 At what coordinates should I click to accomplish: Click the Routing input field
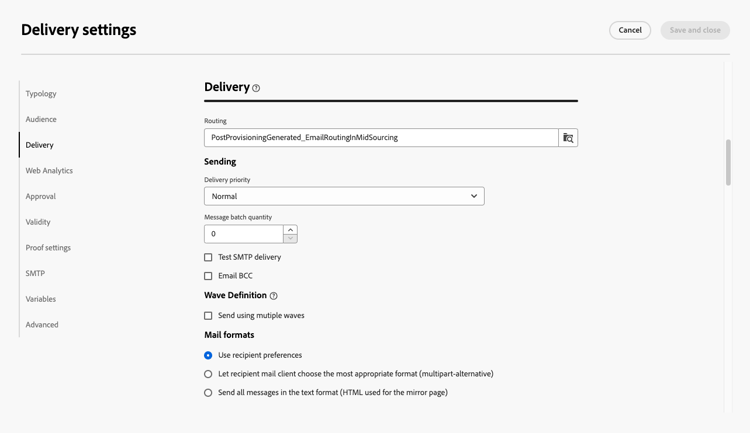click(381, 138)
